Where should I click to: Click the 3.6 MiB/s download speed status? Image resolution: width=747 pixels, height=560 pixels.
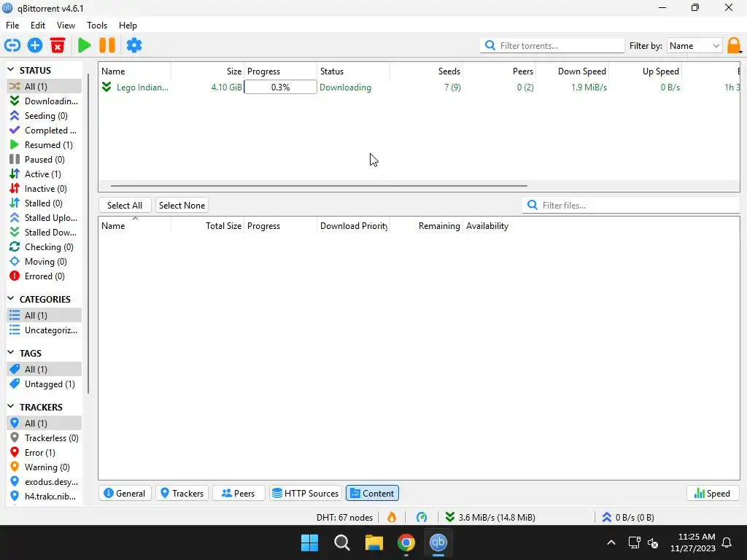(x=490, y=517)
